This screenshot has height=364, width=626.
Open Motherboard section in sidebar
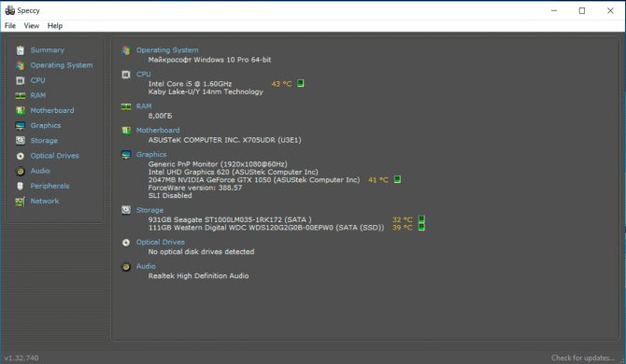(x=52, y=110)
